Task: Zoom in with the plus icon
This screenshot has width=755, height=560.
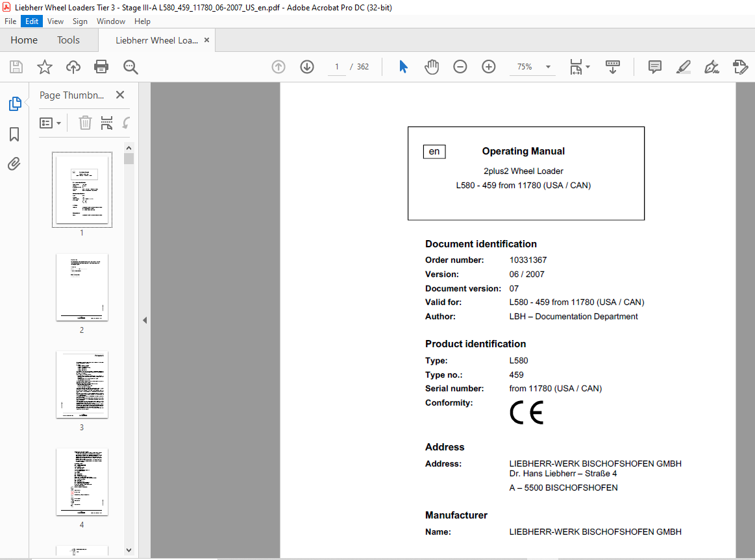Action: pos(489,67)
